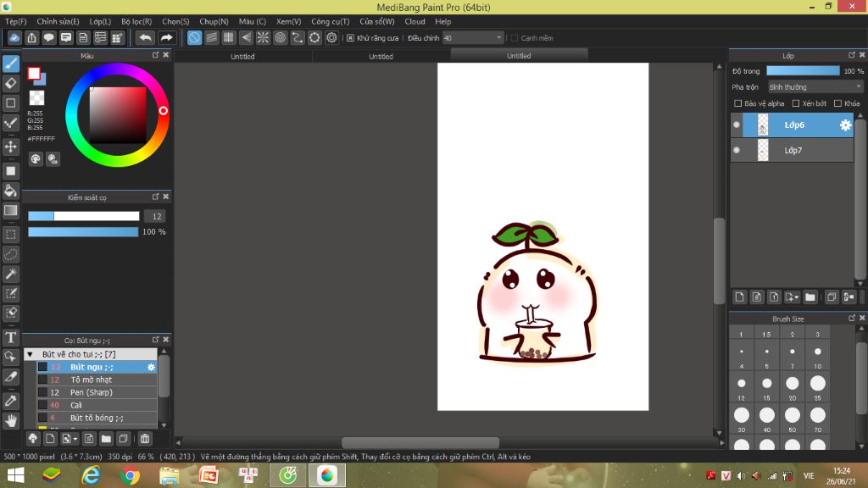This screenshot has height=488, width=868.
Task: Select the Bucket fill tool
Action: pos(11,191)
